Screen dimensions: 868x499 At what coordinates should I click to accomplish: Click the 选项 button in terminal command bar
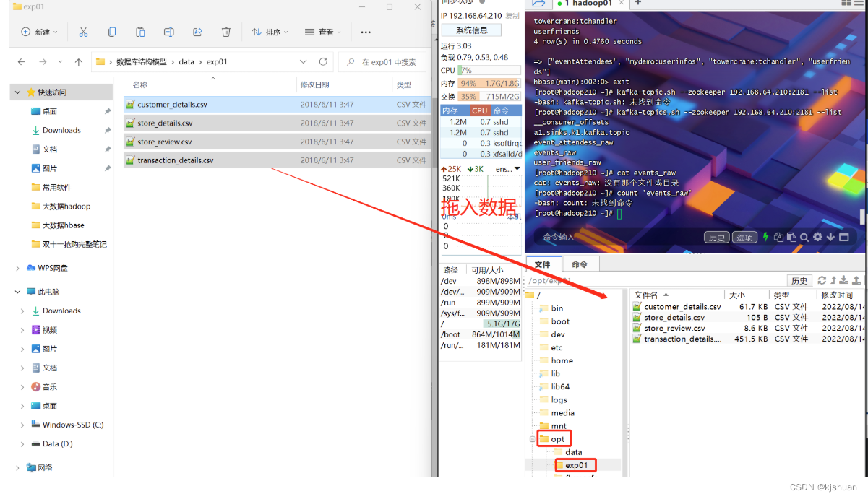(744, 237)
